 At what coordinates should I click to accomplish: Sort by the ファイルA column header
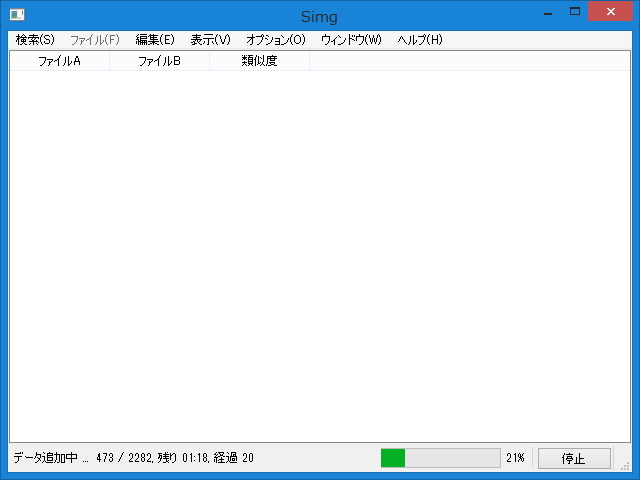pyautogui.click(x=60, y=61)
